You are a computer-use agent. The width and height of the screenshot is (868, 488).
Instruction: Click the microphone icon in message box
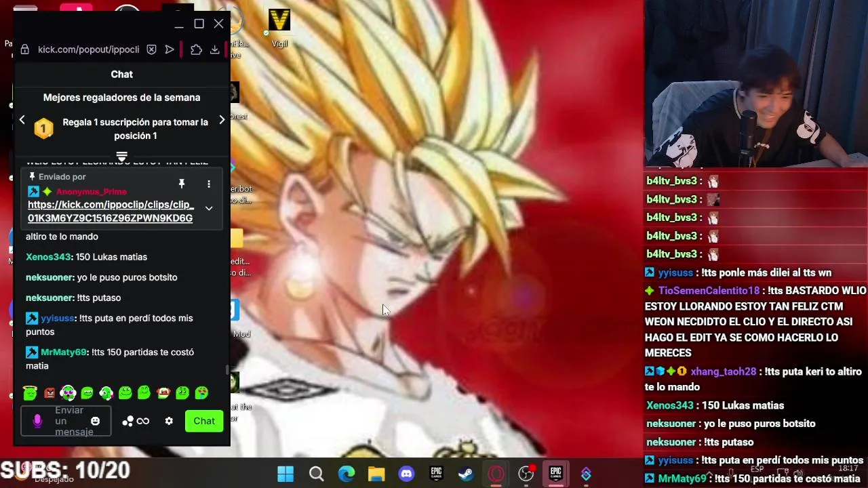pos(37,421)
